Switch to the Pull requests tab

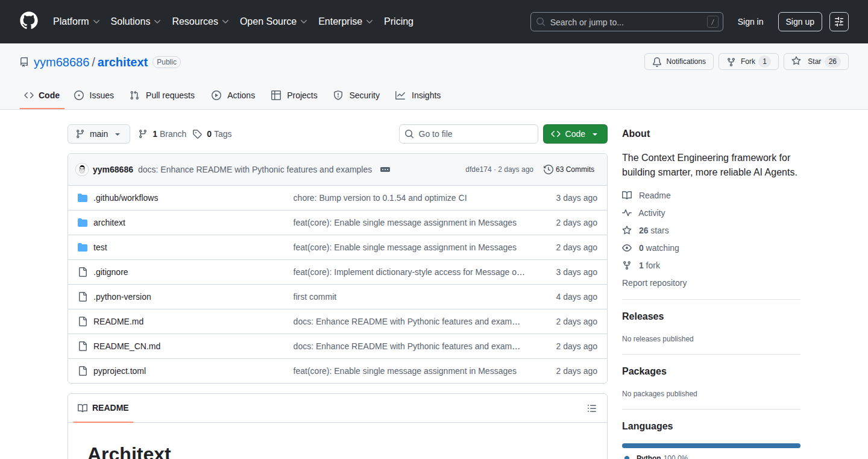pyautogui.click(x=163, y=95)
